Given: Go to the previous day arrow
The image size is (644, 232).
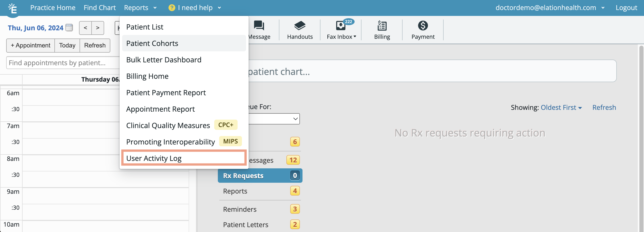Looking at the screenshot, I should pyautogui.click(x=85, y=28).
